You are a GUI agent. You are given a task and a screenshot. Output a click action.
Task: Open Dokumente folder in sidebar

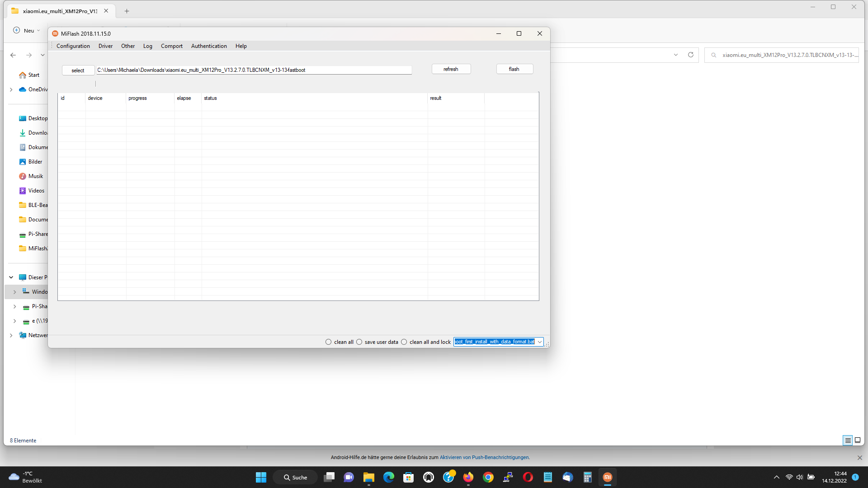click(33, 147)
